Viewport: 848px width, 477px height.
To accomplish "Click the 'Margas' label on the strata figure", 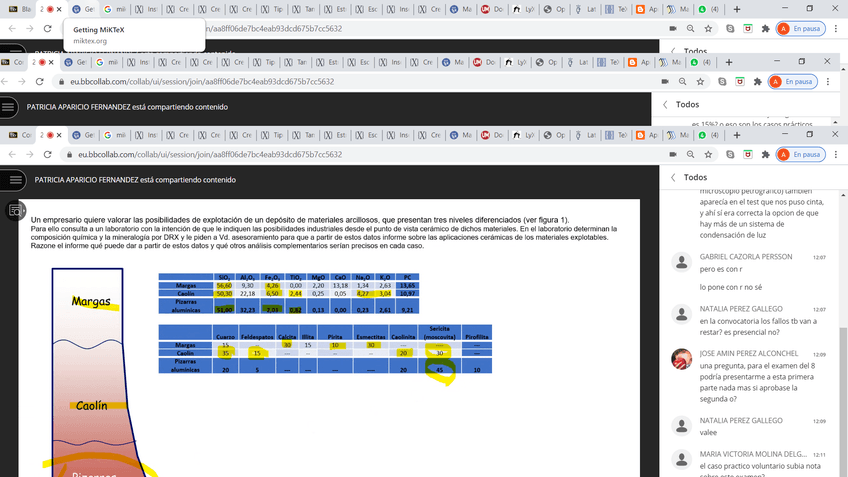I will coord(91,301).
